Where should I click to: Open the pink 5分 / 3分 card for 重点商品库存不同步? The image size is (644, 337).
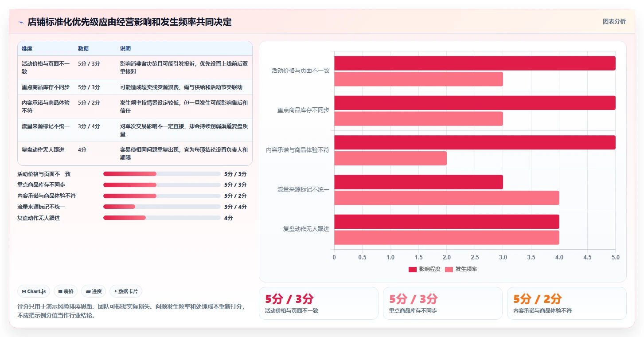pyautogui.click(x=443, y=303)
